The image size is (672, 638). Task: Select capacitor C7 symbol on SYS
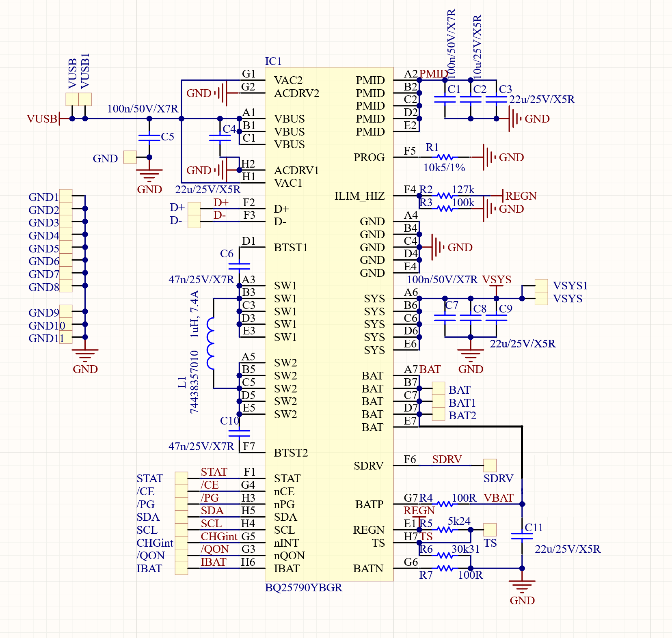click(x=445, y=318)
